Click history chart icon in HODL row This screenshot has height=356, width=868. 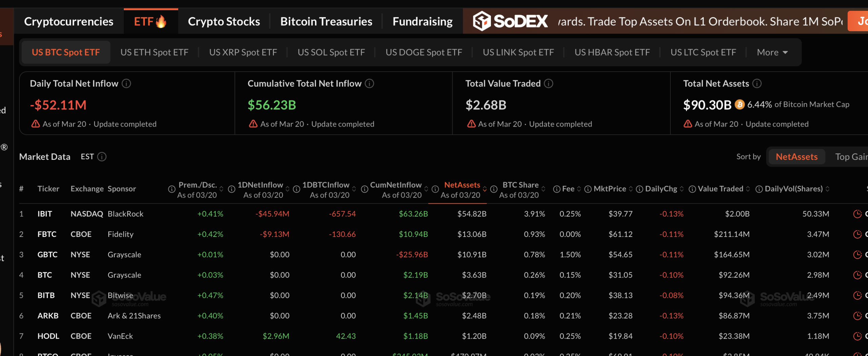tap(857, 336)
